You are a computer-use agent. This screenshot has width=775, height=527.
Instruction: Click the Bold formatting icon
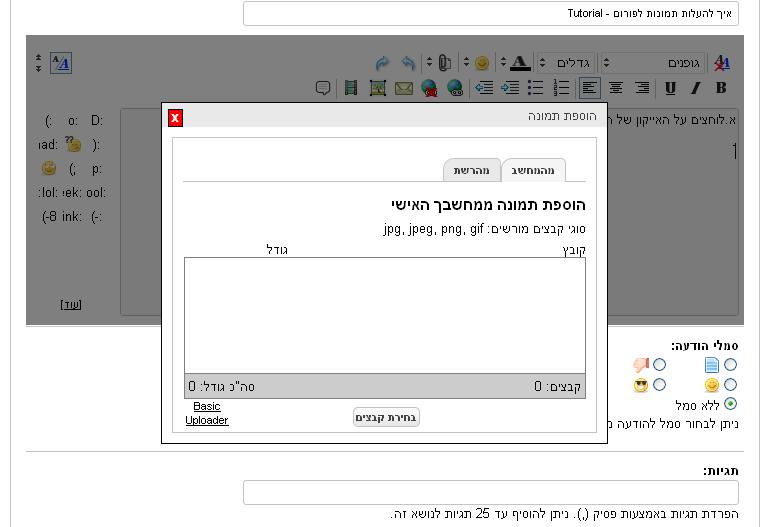coord(721,88)
